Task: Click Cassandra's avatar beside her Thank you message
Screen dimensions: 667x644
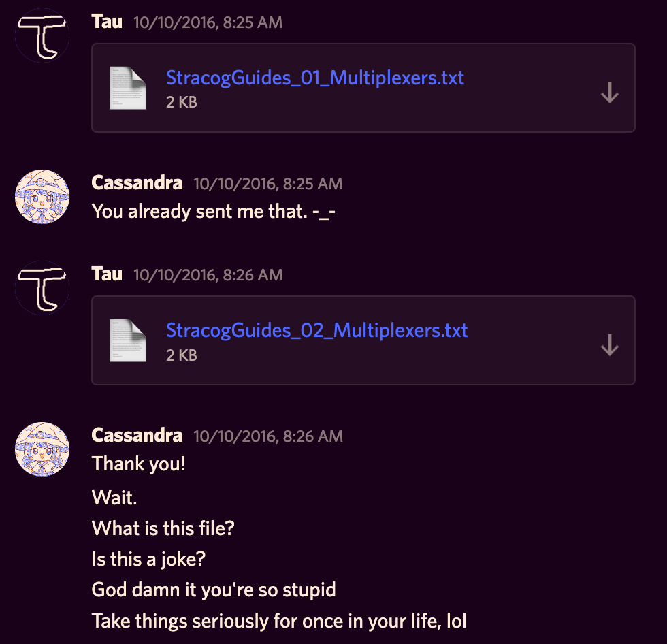Action: coord(42,449)
